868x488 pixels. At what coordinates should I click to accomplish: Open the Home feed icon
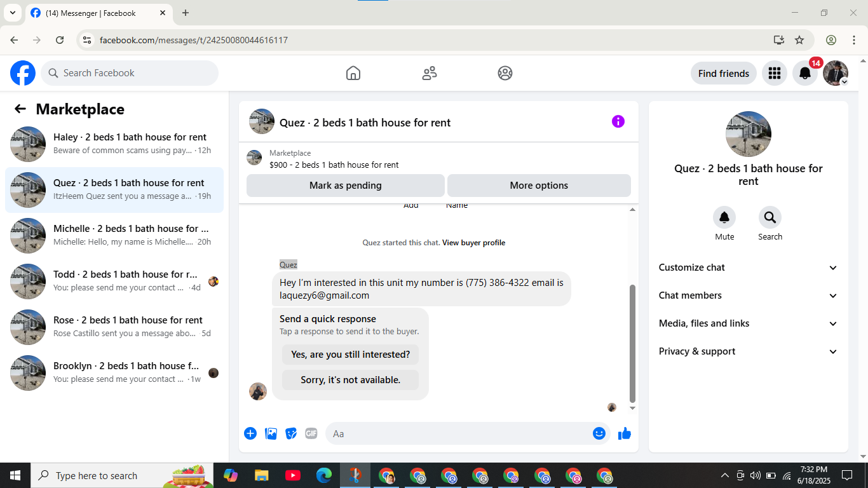coord(353,73)
